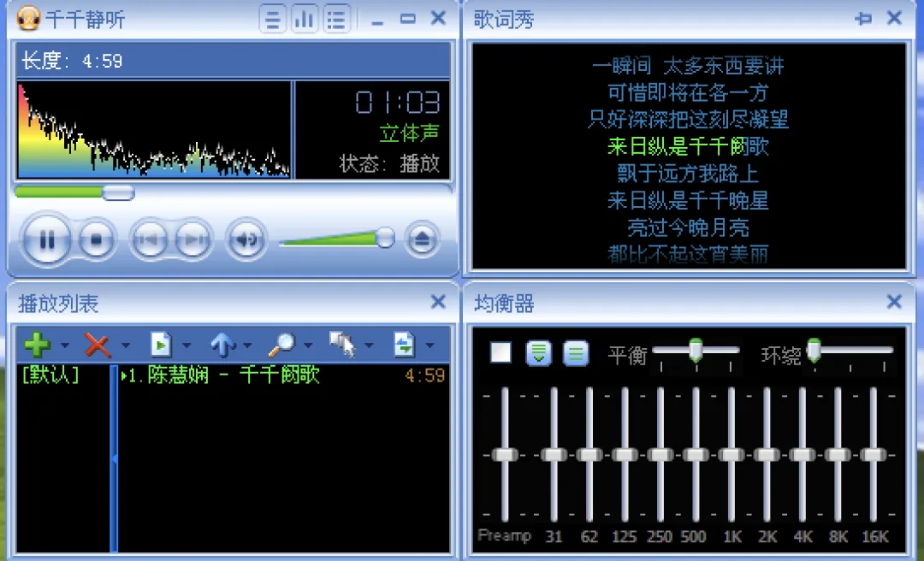This screenshot has width=924, height=561.
Task: Toggle the equalizer window button in title bar
Action: [x=304, y=19]
